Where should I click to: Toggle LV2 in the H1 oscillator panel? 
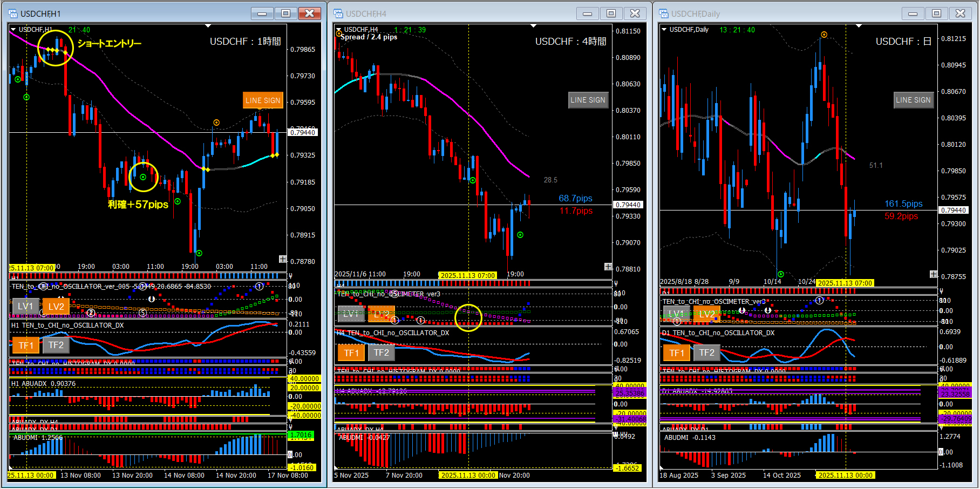point(56,307)
